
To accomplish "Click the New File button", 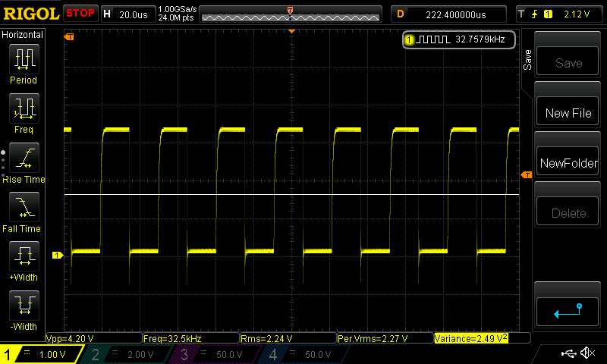I will [x=568, y=111].
